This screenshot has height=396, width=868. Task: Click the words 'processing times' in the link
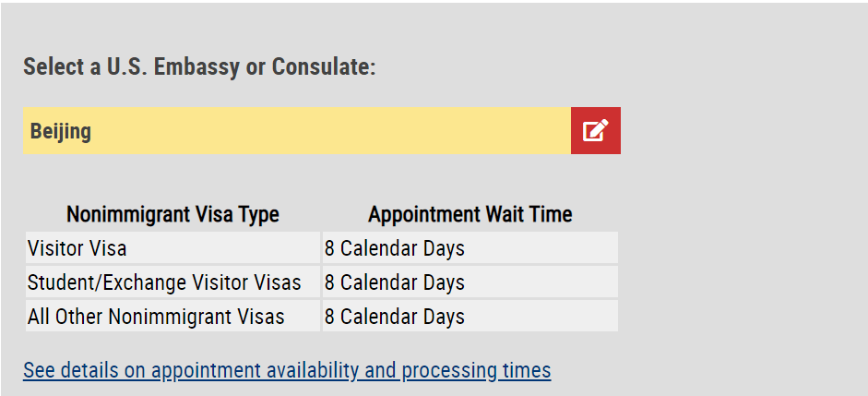[x=476, y=370]
